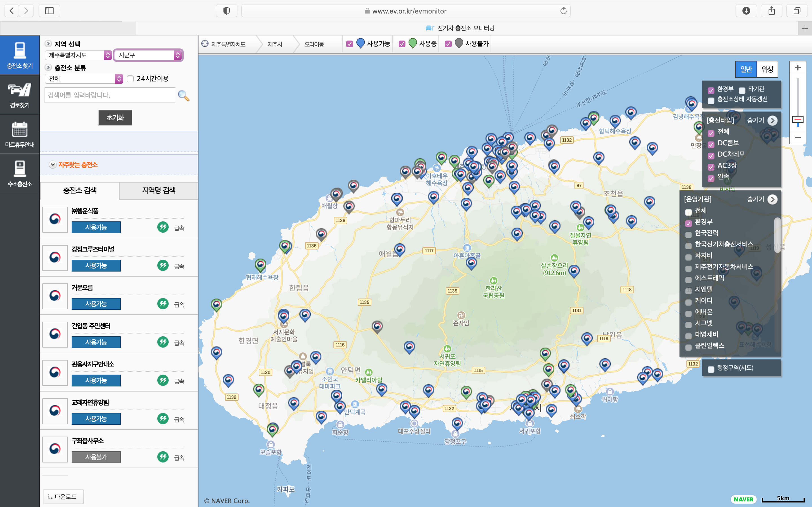Toggle the 충전소상태 자동갱신 checkbox
The image size is (812, 507).
tap(711, 101)
